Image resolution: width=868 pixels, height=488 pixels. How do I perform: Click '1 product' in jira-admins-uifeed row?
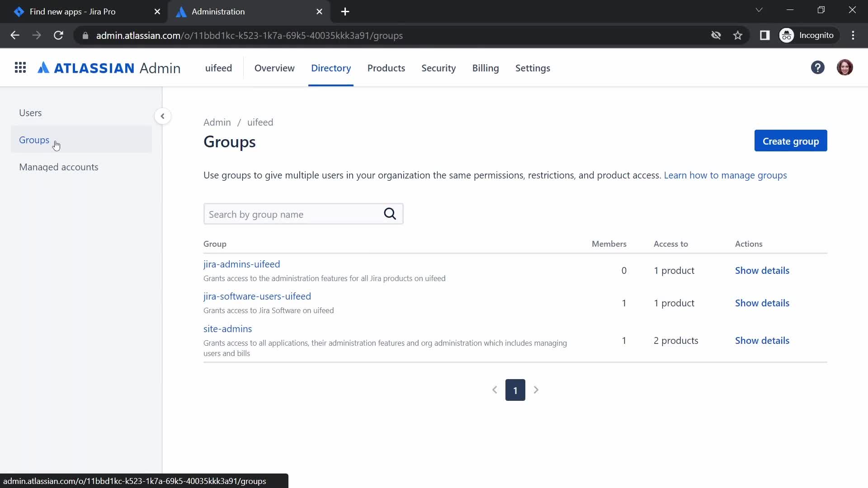(674, 271)
